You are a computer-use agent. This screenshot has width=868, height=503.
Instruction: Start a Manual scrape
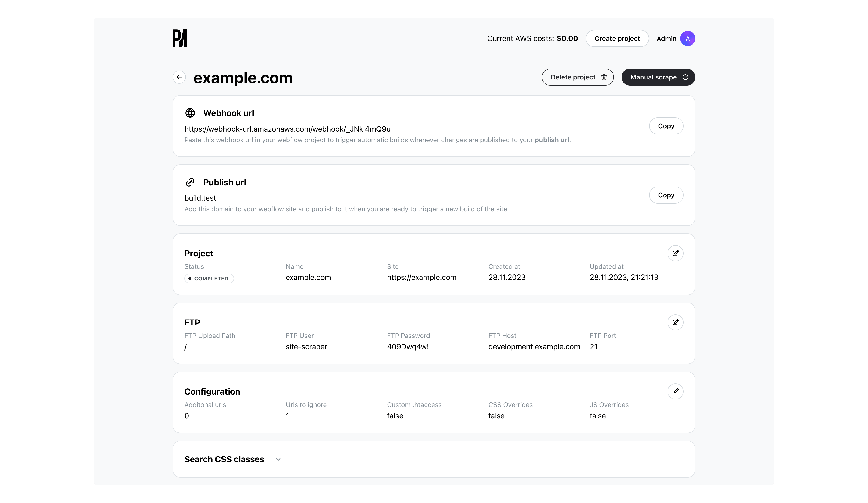click(x=658, y=77)
